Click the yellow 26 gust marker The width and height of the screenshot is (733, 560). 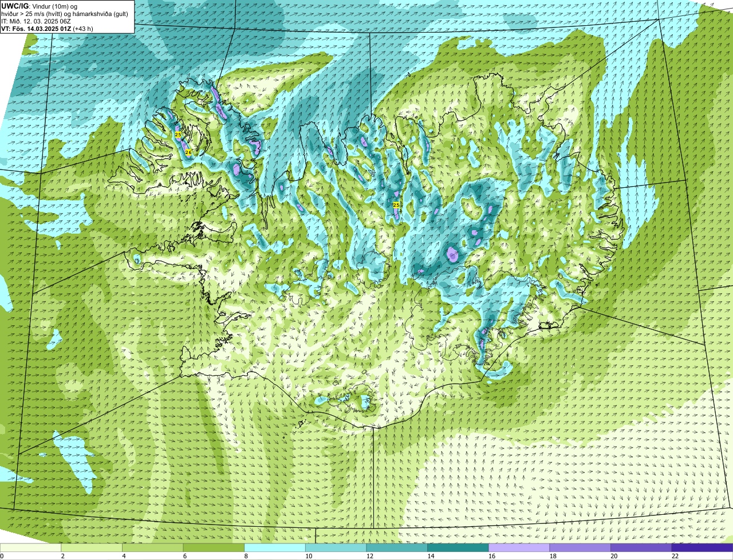click(x=188, y=152)
